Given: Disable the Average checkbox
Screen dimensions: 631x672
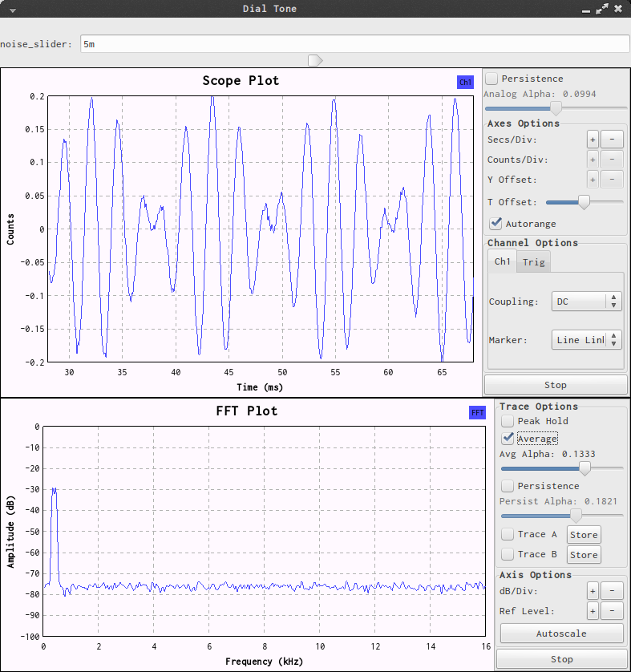Looking at the screenshot, I should pyautogui.click(x=508, y=438).
